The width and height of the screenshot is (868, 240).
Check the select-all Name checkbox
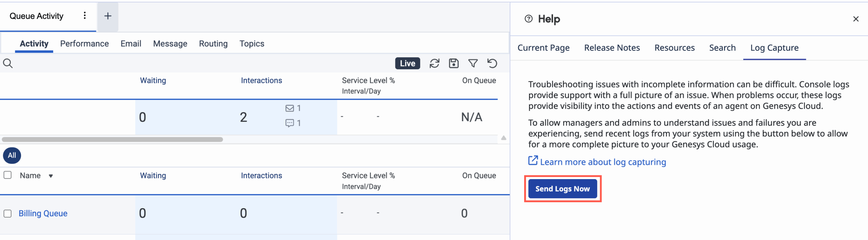pyautogui.click(x=7, y=175)
